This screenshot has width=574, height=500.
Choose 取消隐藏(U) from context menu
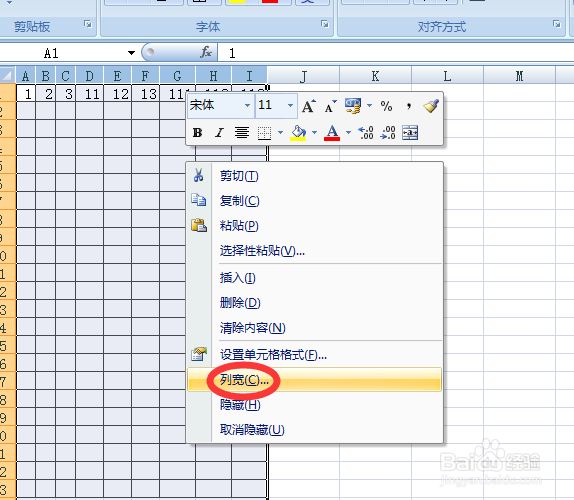tap(314, 429)
